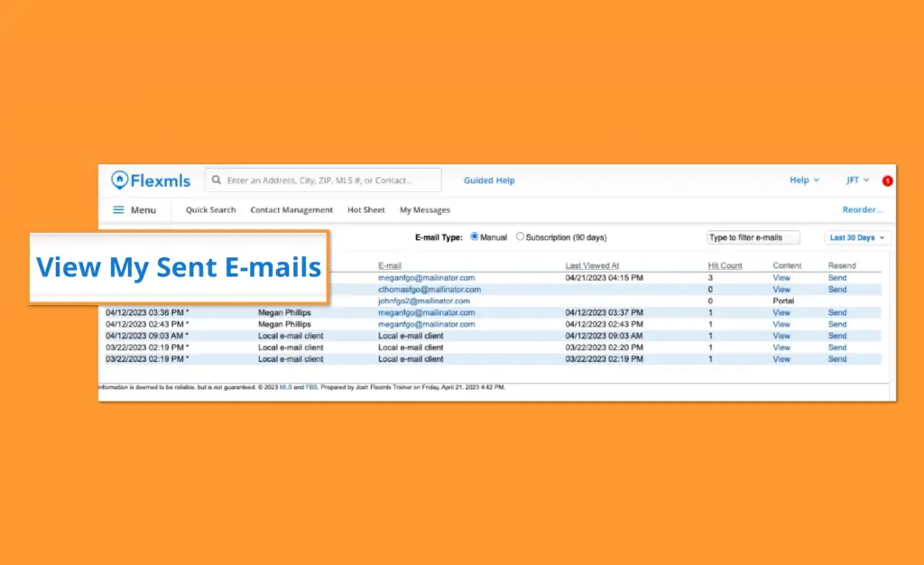924x565 pixels.
Task: Go to Contact Management
Action: tap(291, 210)
